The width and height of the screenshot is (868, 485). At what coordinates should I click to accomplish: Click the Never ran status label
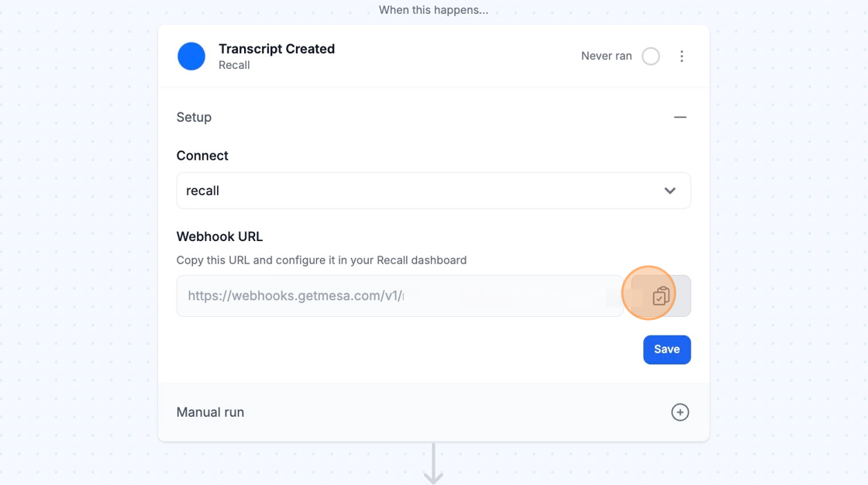pos(606,57)
